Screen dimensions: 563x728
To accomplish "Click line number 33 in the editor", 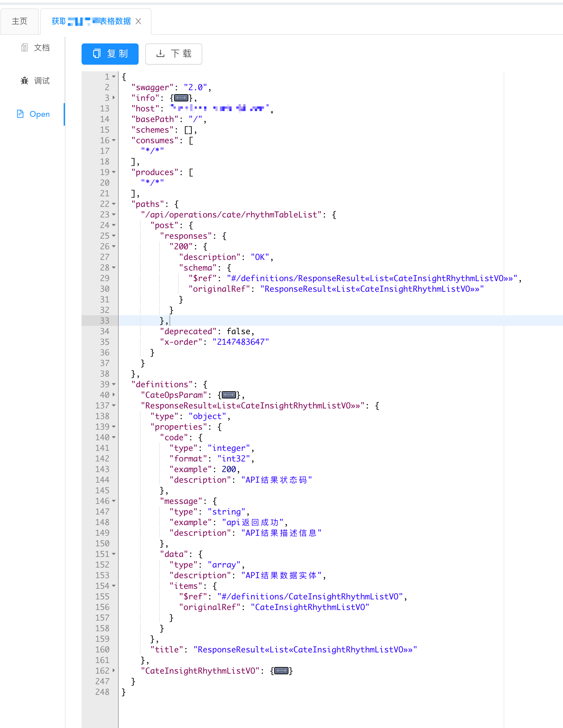I will coord(105,321).
